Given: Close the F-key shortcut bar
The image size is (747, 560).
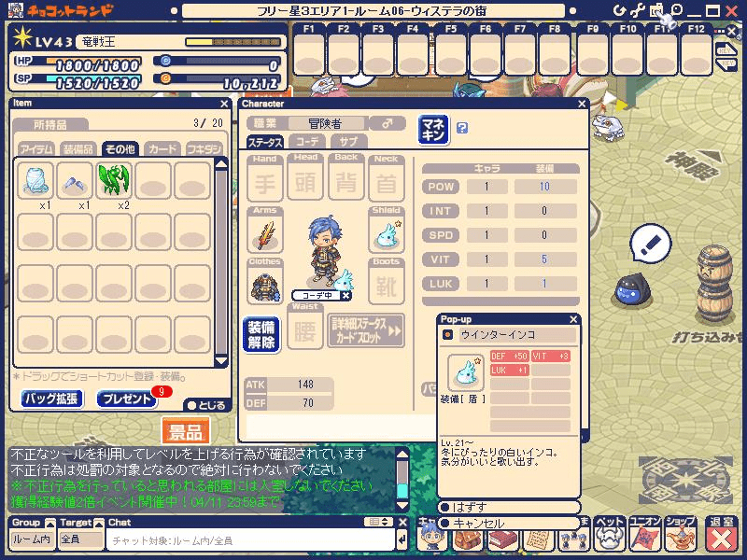Looking at the screenshot, I should coord(732,32).
